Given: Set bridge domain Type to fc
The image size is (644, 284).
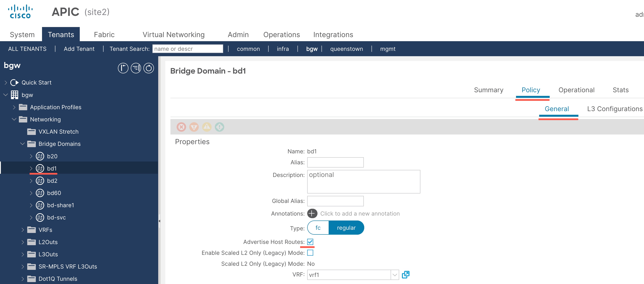Looking at the screenshot, I should click(318, 228).
